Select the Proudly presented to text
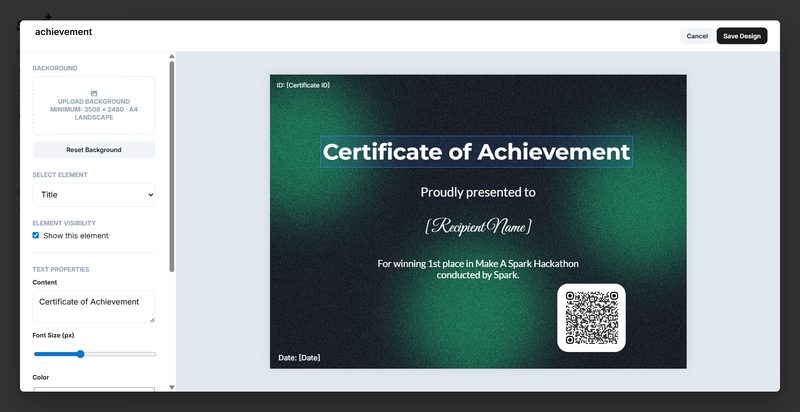The height and width of the screenshot is (412, 800). (x=477, y=192)
